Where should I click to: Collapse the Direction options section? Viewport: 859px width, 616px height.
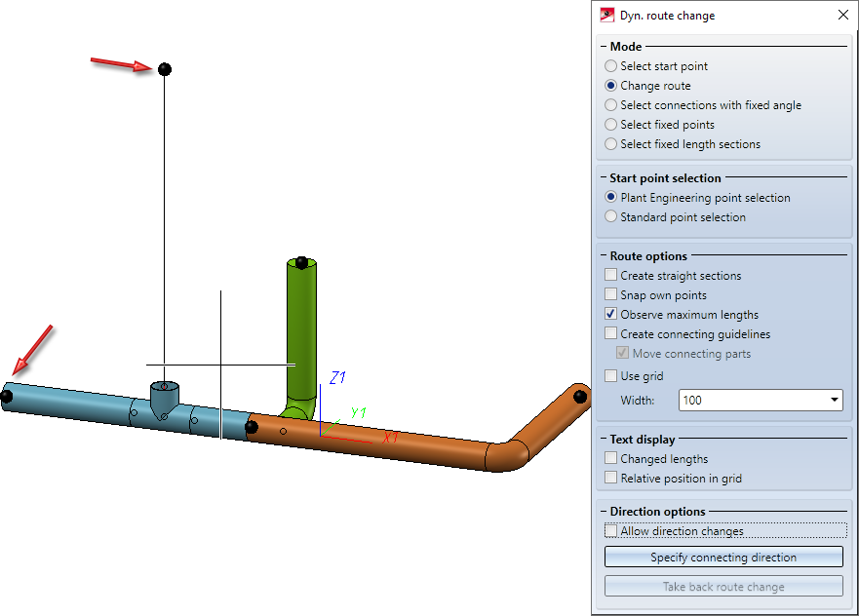click(604, 512)
